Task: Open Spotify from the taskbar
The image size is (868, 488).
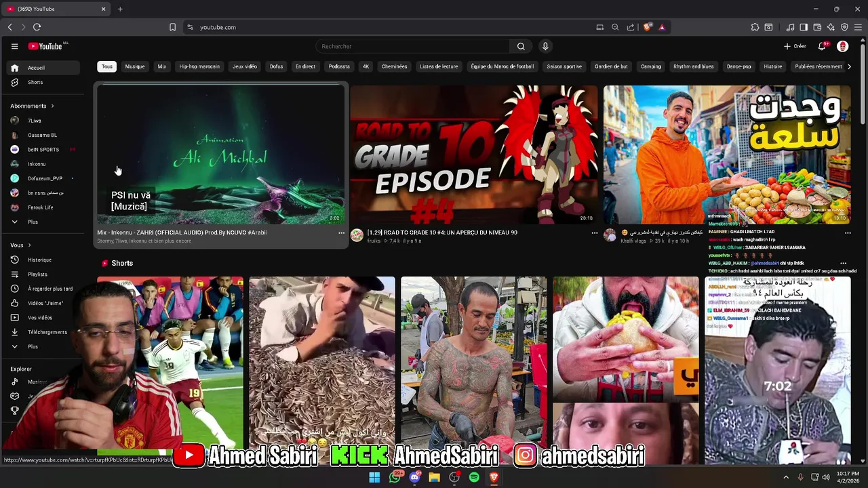Action: click(x=474, y=477)
